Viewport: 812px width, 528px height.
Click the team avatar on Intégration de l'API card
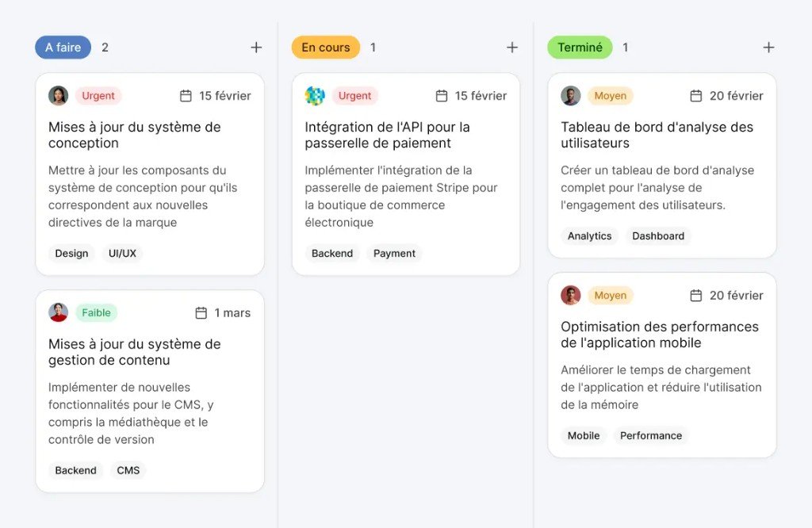click(x=313, y=95)
